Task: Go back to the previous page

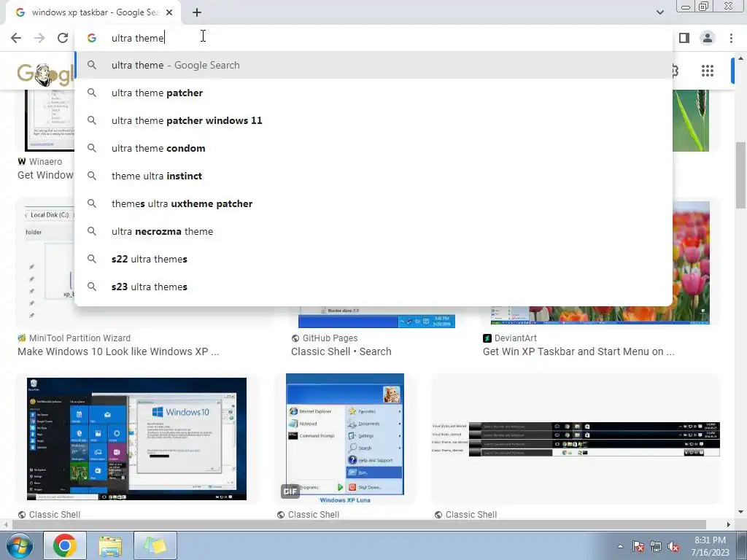Action: pyautogui.click(x=16, y=38)
